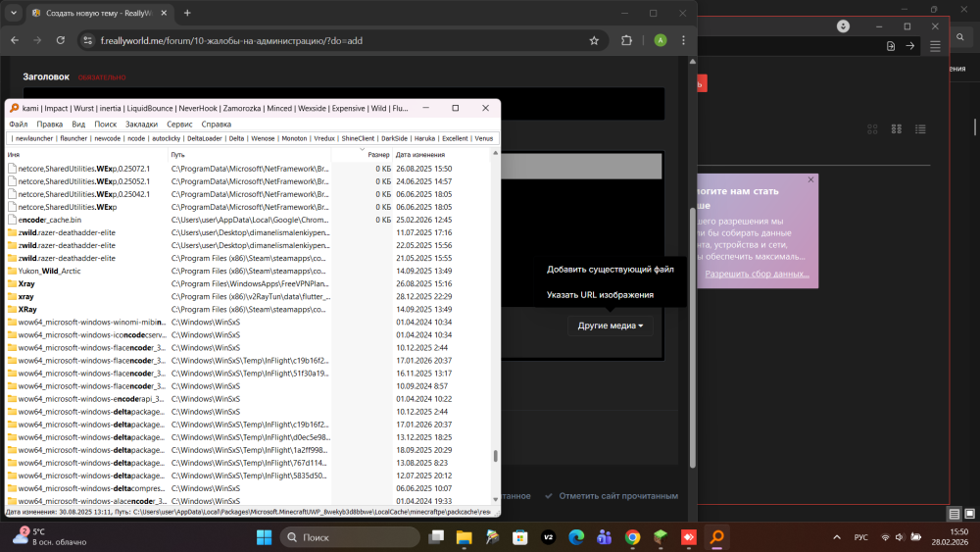
Task: Click magnifier search icon at far right
Action: (960, 37)
